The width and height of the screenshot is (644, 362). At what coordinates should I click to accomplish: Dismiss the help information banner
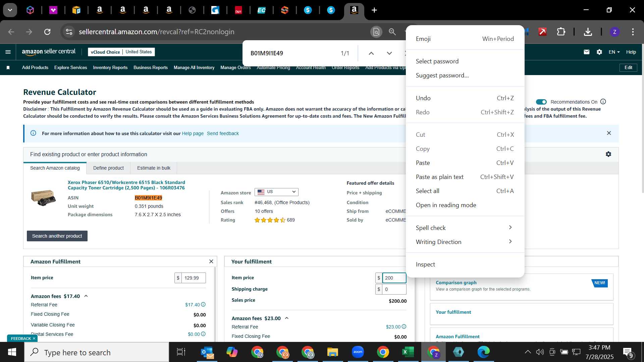click(609, 133)
